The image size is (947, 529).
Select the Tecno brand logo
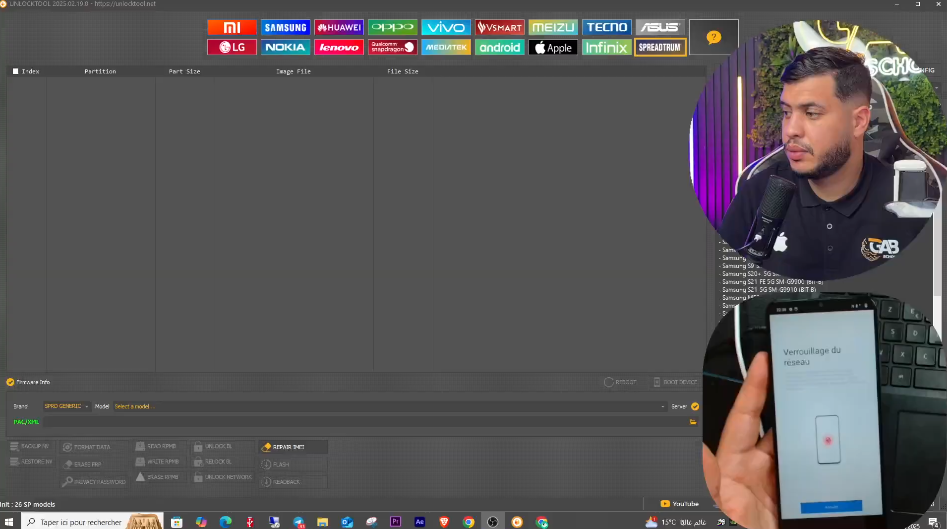606,27
